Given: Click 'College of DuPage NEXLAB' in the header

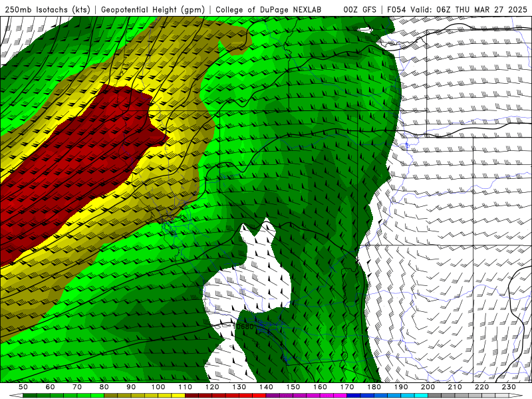Looking at the screenshot, I should click(x=269, y=9).
